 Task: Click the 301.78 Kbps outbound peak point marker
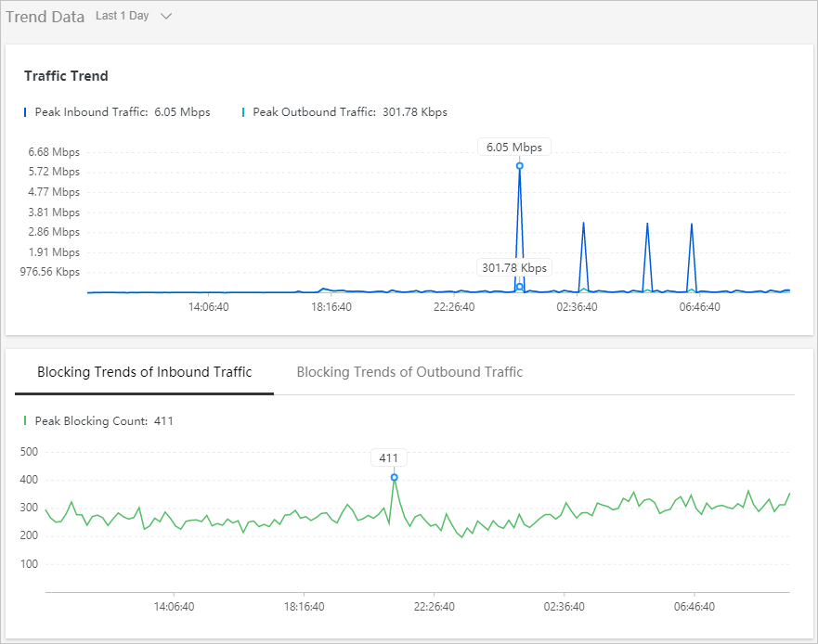pos(520,287)
